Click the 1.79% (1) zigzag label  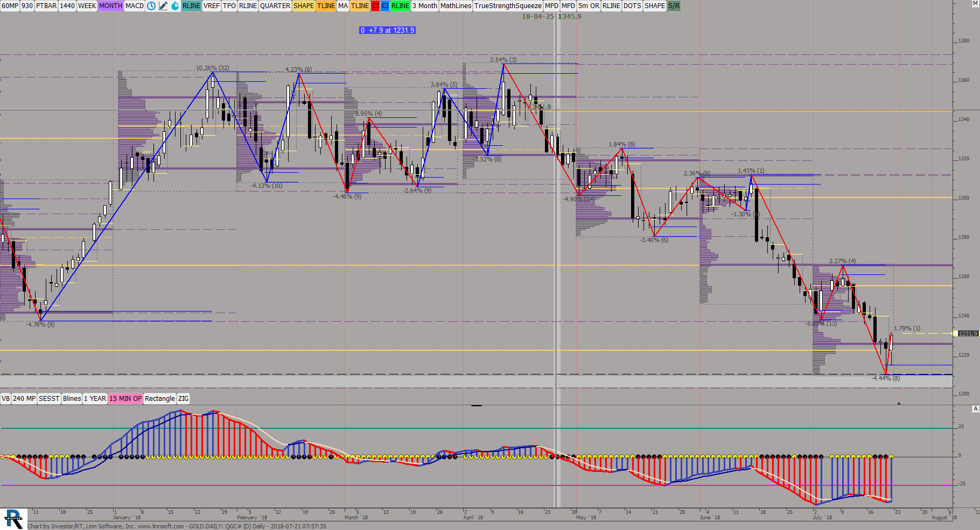(x=907, y=328)
